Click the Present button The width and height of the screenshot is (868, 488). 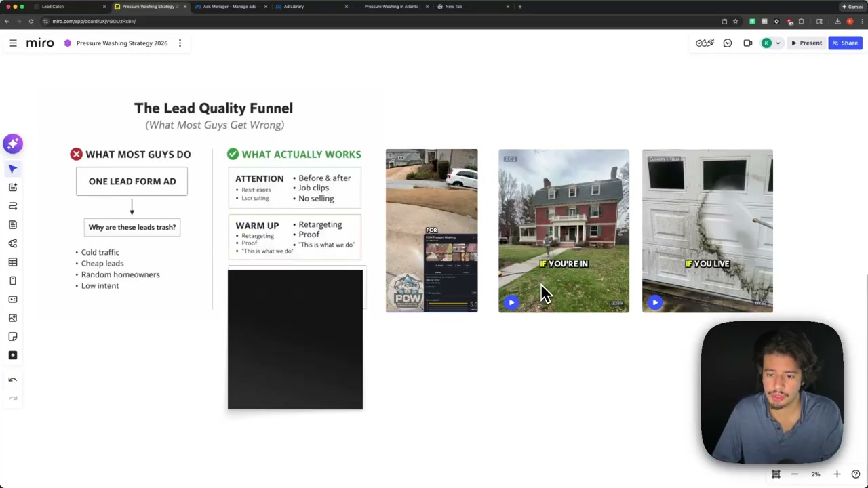pos(806,43)
